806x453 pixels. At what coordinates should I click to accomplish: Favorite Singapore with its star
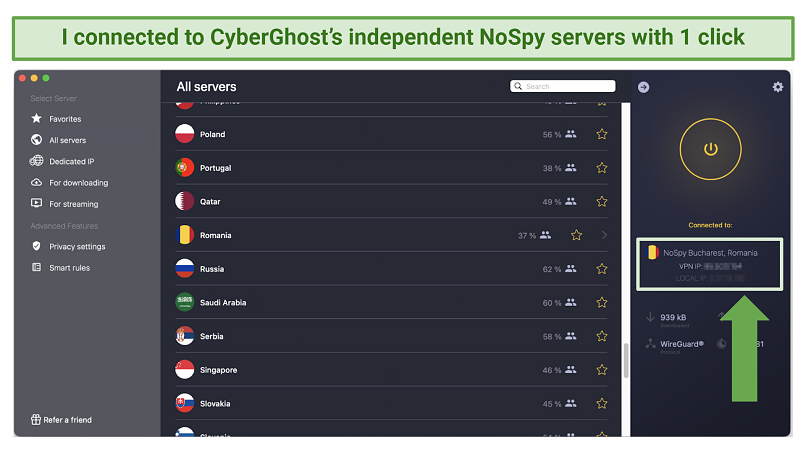602,370
